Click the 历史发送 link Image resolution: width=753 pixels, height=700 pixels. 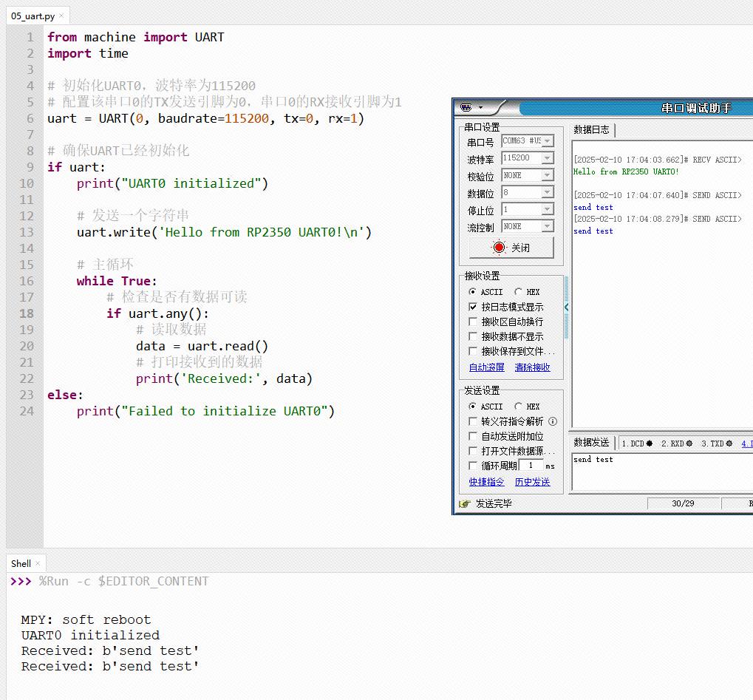click(x=532, y=482)
